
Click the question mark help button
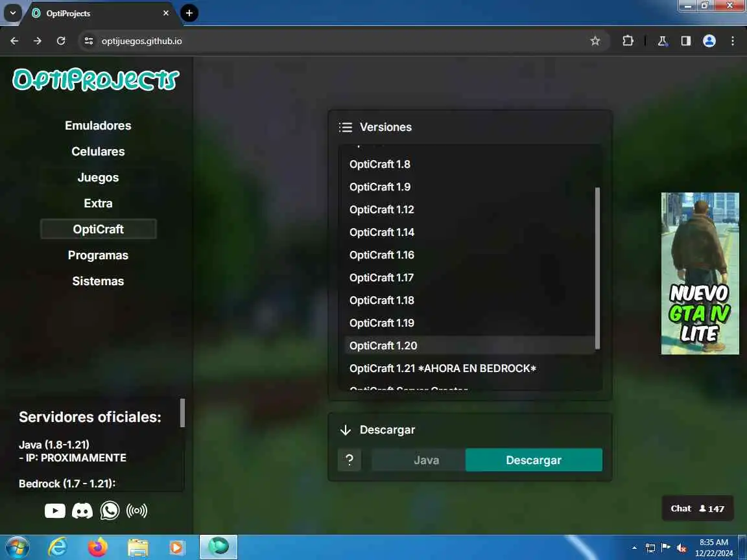coord(350,460)
